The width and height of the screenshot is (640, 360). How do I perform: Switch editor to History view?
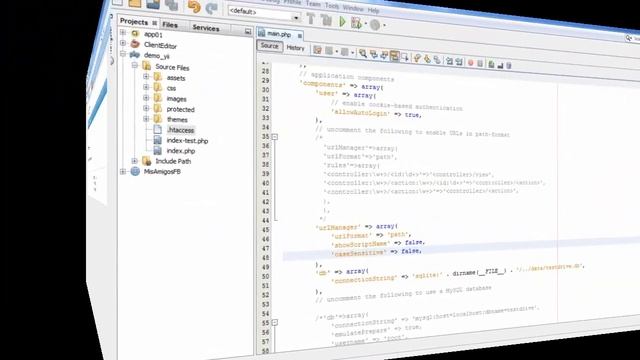coord(296,48)
